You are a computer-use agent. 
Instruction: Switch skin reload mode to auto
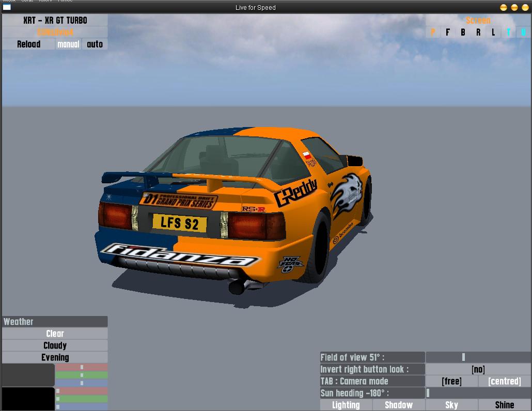95,44
